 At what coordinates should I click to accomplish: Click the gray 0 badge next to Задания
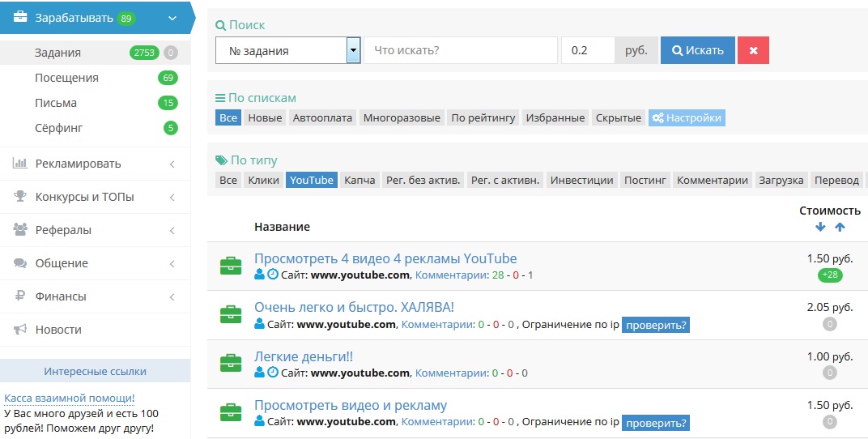[171, 53]
